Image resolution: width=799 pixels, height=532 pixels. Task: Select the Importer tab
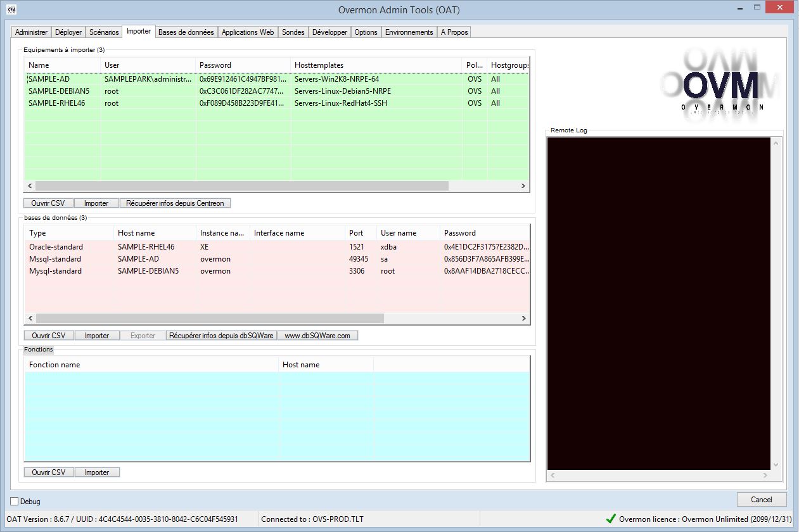pyautogui.click(x=139, y=31)
